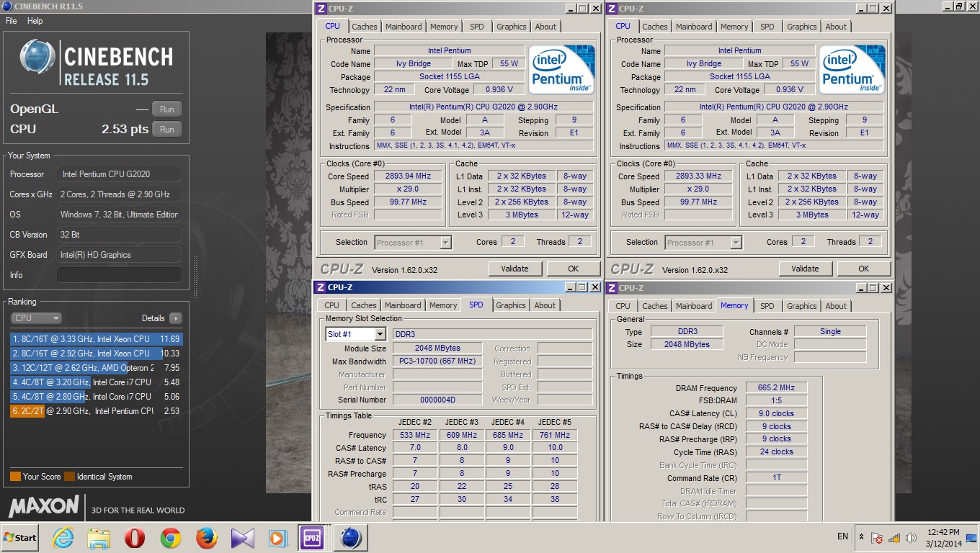The width and height of the screenshot is (980, 553).
Task: Expand ranking Details arrow
Action: coord(175,318)
